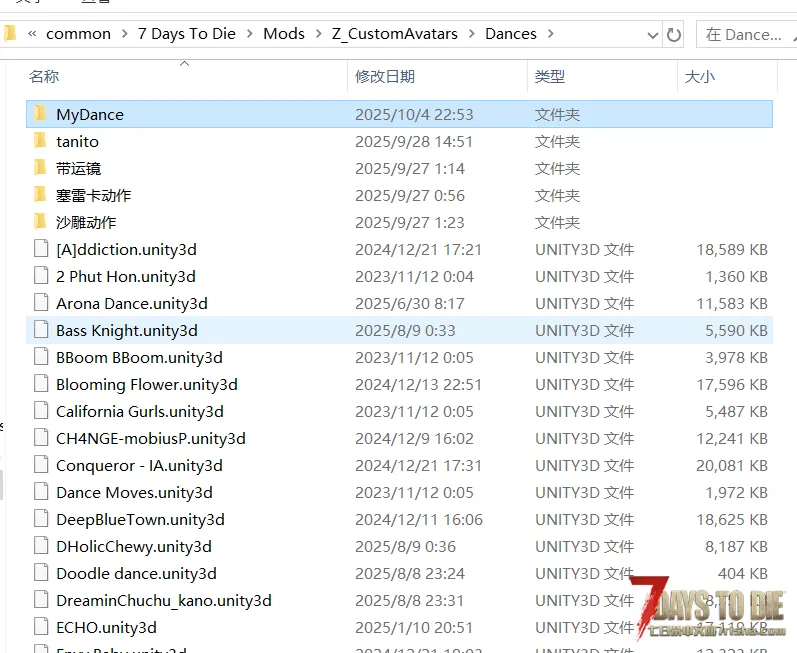
Task: Expand the chevron after Dances breadcrumb
Action: 550,34
